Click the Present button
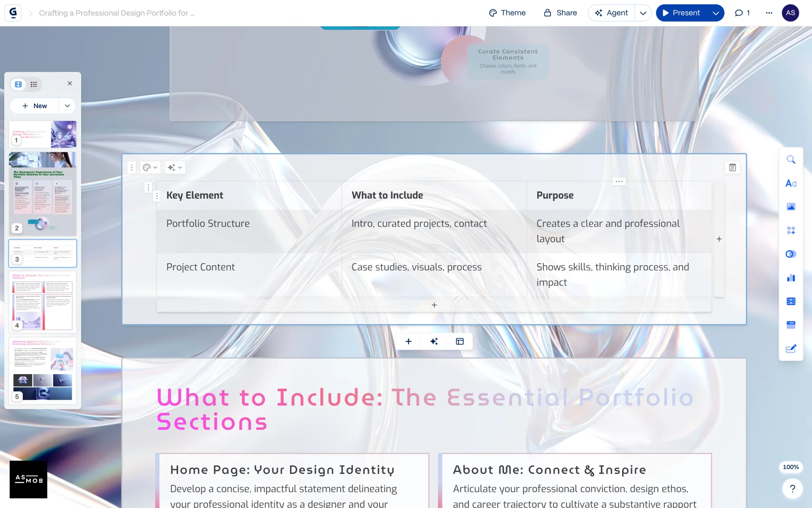The width and height of the screenshot is (812, 508). pyautogui.click(x=681, y=13)
